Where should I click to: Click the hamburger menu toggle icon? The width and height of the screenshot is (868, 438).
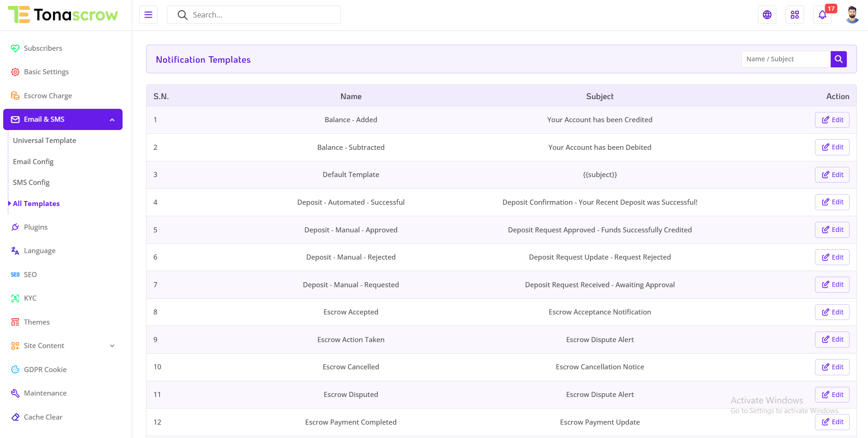[x=148, y=15]
